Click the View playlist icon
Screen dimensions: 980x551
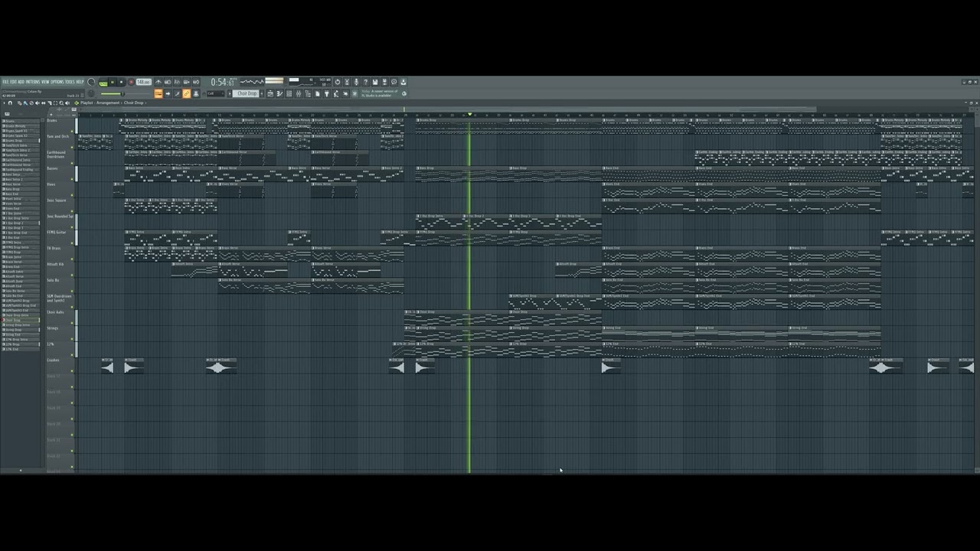tap(270, 93)
